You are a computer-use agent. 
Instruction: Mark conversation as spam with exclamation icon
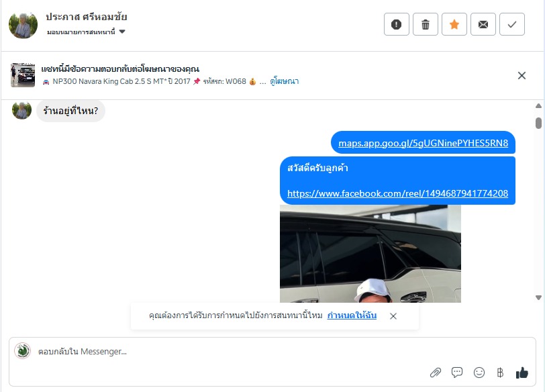(396, 24)
